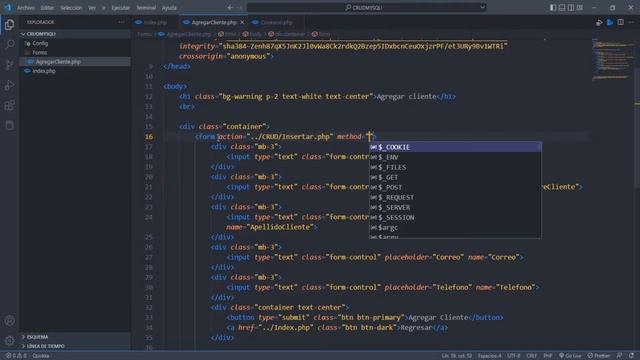Viewport: 640px width, 360px height.
Task: Choose $_POST from the suggestion list
Action: (456, 187)
